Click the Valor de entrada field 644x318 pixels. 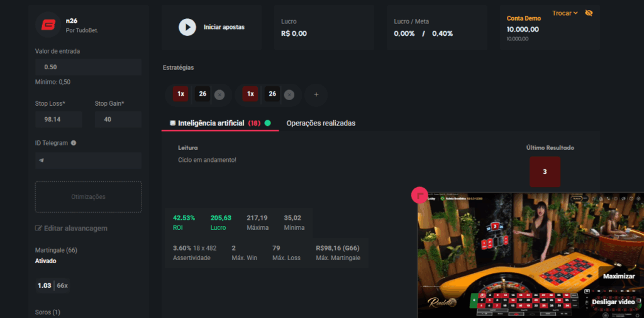point(88,67)
